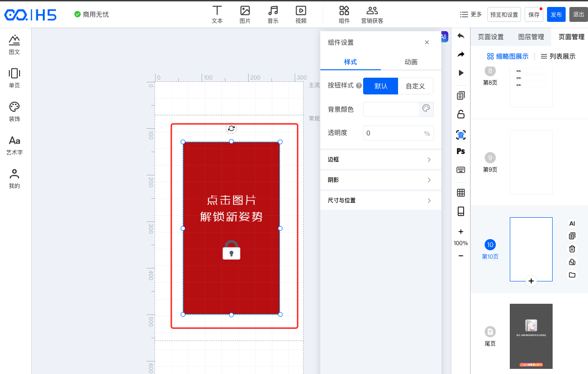Switch to the 动画 tab

(411, 62)
